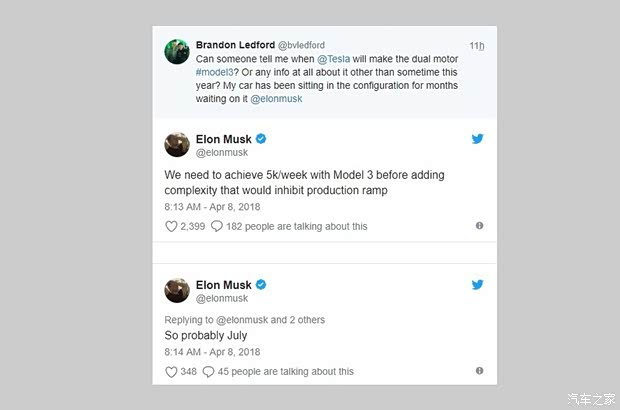This screenshot has width=620, height=410.
Task: Click the @elonmusk mention in Brandon's tweet
Action: coord(276,99)
